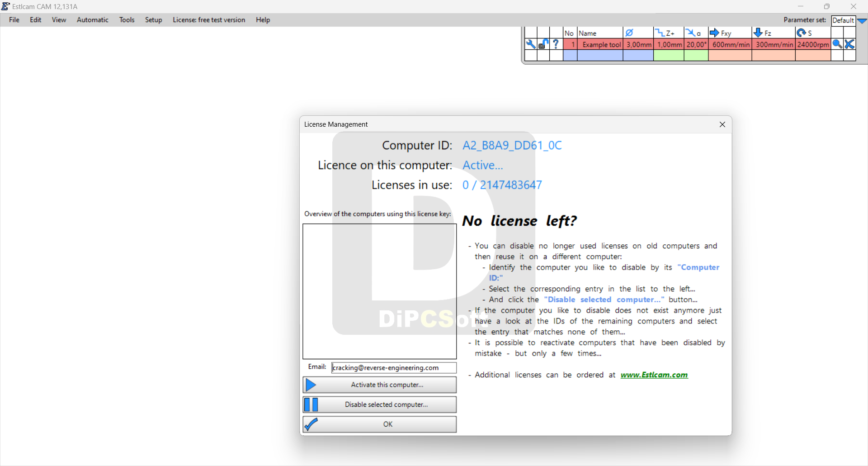This screenshot has width=868, height=466.
Task: Click the No column header
Action: [x=570, y=33]
